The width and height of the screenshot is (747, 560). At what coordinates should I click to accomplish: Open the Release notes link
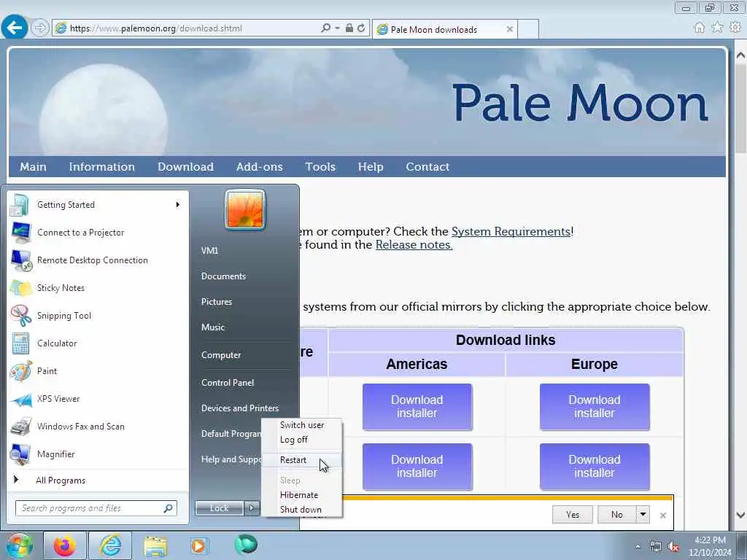[414, 245]
